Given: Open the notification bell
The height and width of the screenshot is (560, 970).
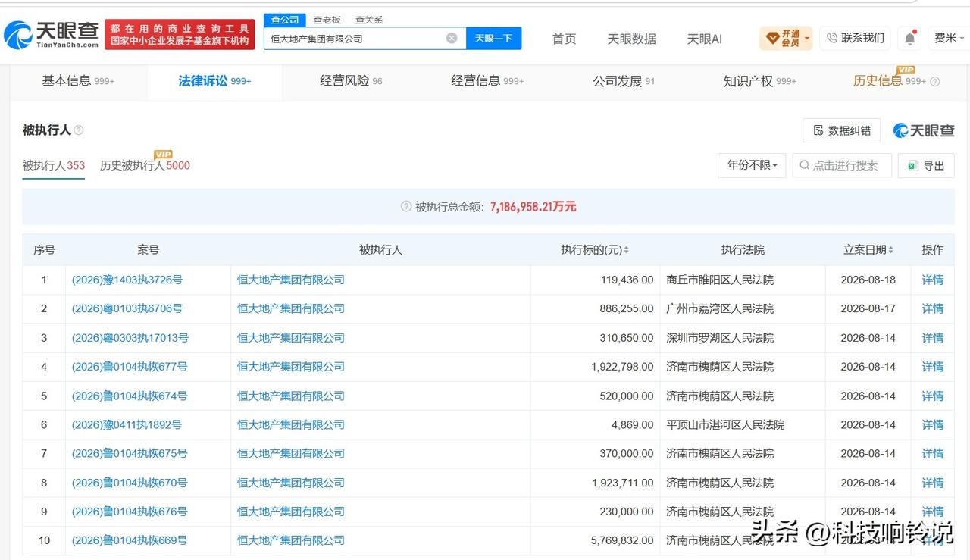Looking at the screenshot, I should (910, 37).
